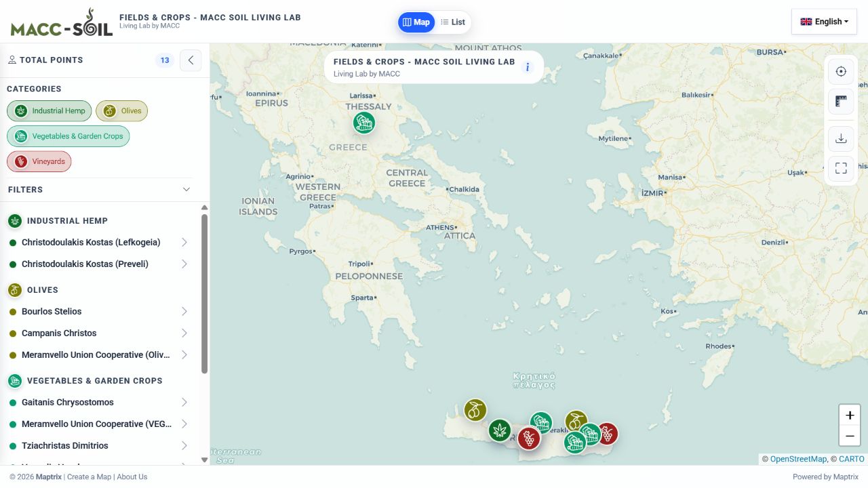Toggle the Vineyards category chip

39,161
